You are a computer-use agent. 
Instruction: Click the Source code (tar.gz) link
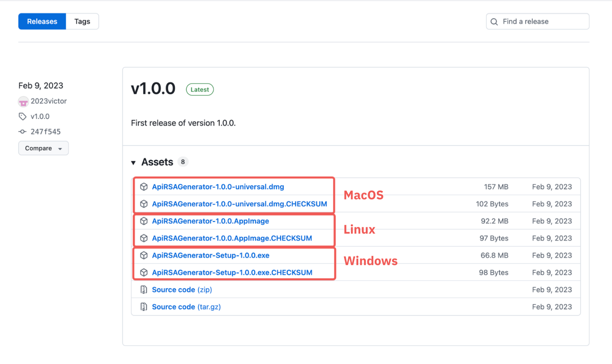point(186,307)
